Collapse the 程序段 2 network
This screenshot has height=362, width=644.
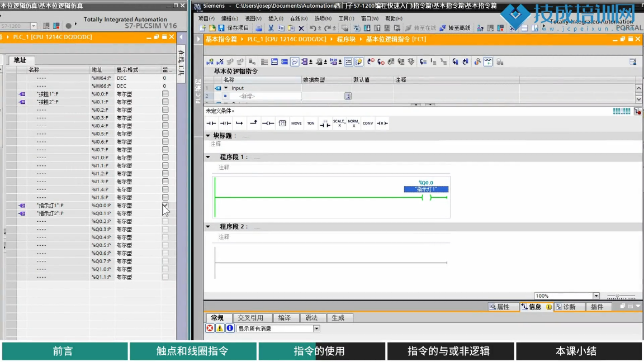[x=208, y=227]
